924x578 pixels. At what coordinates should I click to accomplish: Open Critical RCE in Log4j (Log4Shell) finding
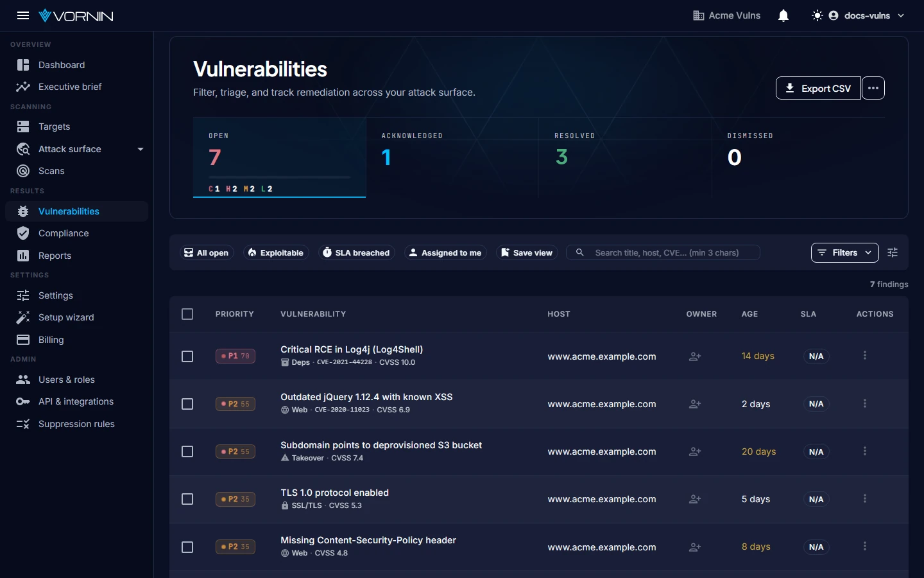point(352,349)
